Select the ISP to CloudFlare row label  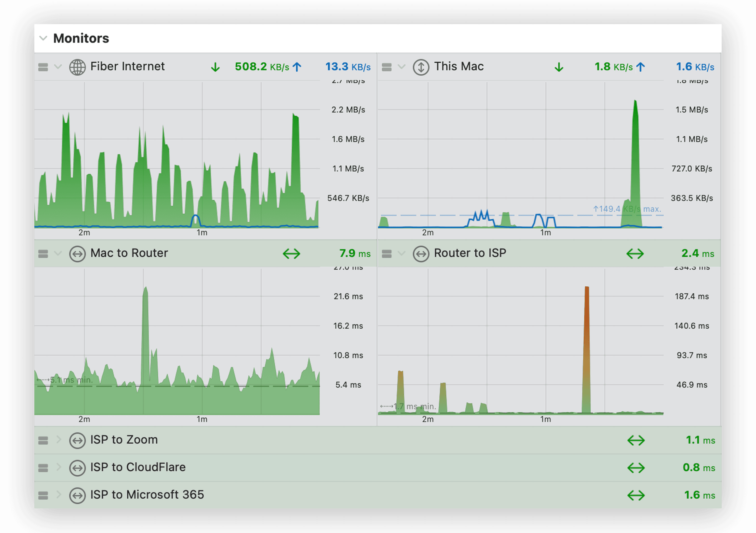[x=138, y=467]
